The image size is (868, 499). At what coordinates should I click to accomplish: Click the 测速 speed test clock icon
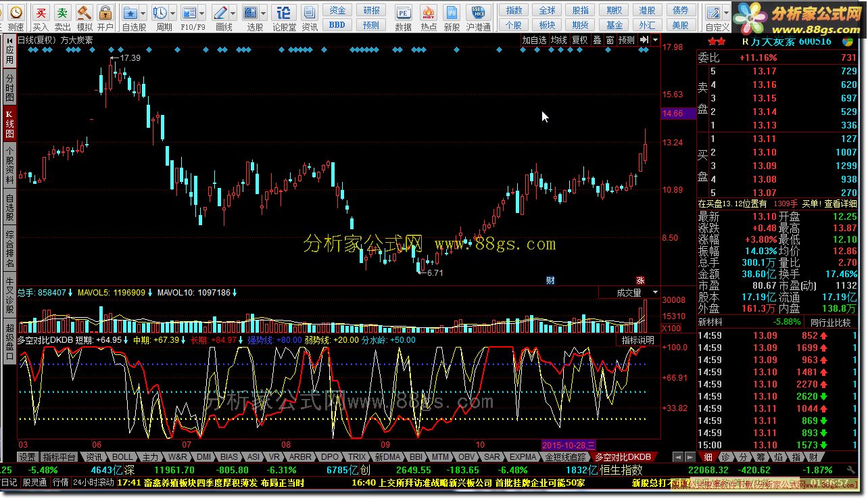tap(15, 12)
